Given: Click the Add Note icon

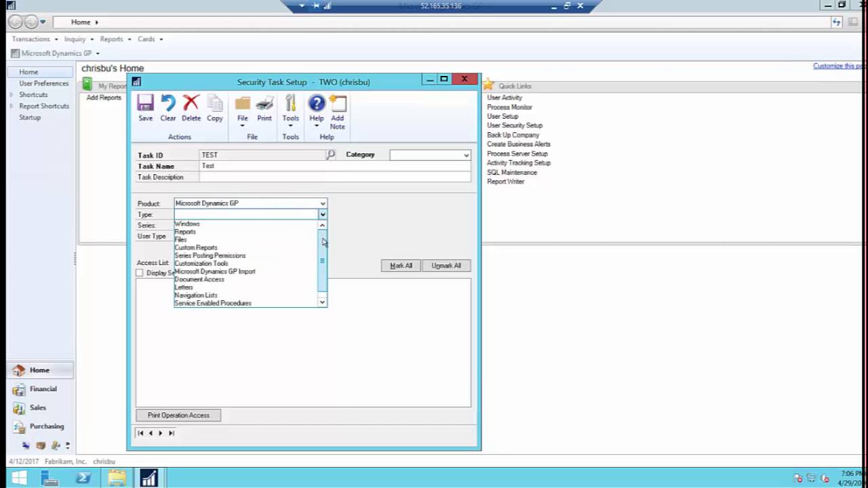Looking at the screenshot, I should click(x=338, y=103).
